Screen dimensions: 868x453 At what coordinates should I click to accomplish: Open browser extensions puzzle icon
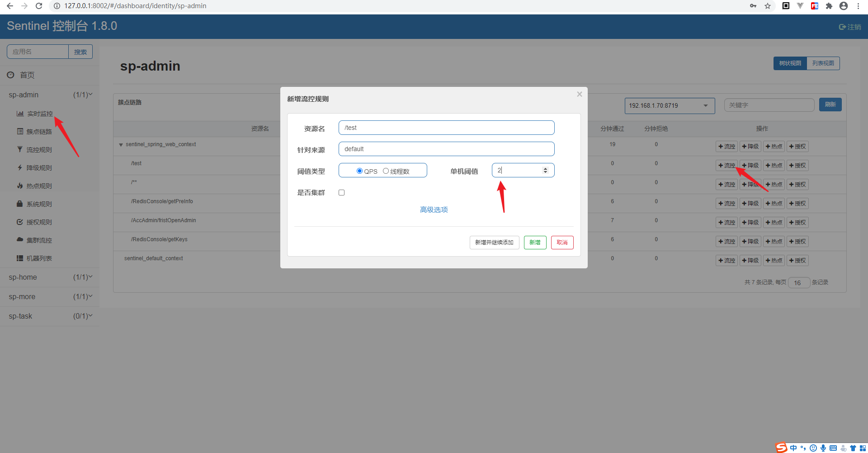(x=829, y=6)
